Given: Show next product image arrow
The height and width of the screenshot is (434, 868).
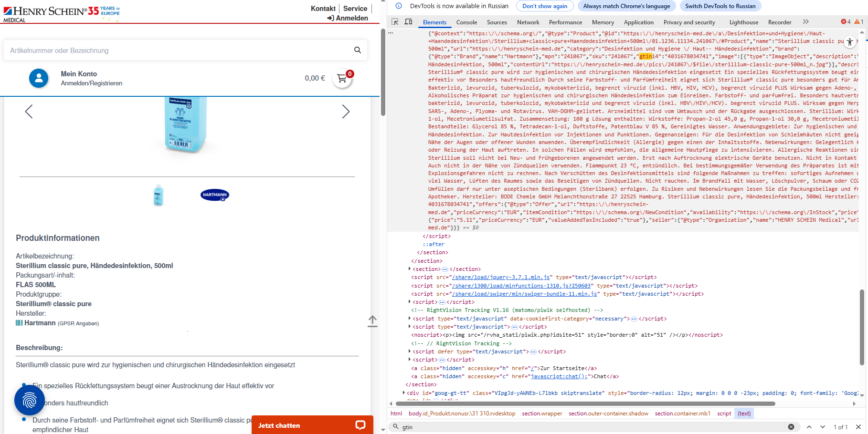Looking at the screenshot, I should coord(346,112).
